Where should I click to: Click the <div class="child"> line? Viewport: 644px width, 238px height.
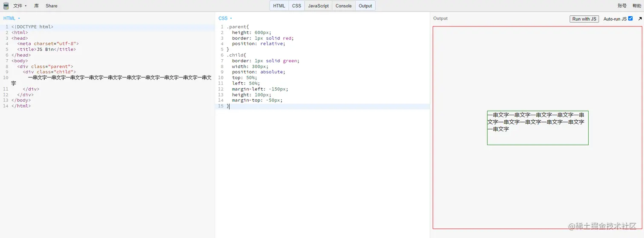[49, 72]
